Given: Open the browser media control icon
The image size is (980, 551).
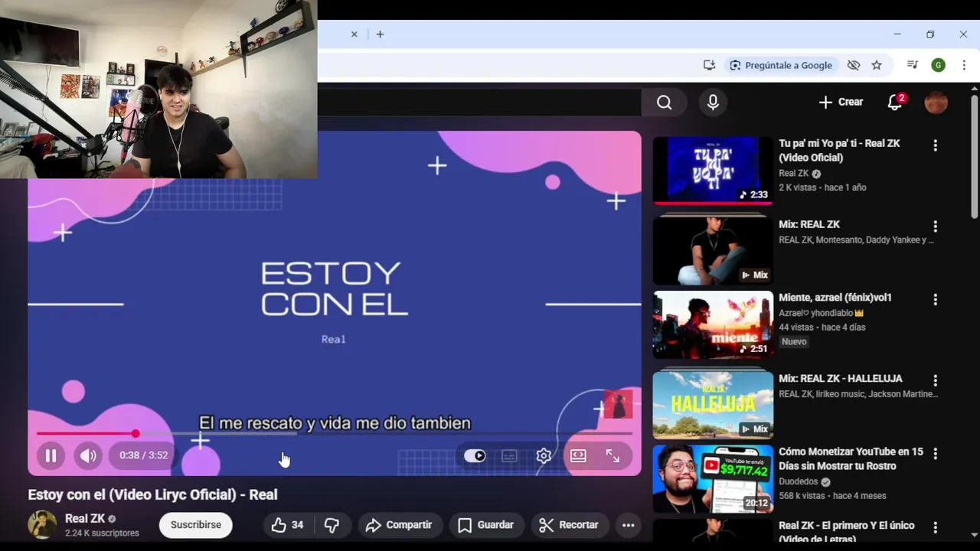Looking at the screenshot, I should click(913, 65).
